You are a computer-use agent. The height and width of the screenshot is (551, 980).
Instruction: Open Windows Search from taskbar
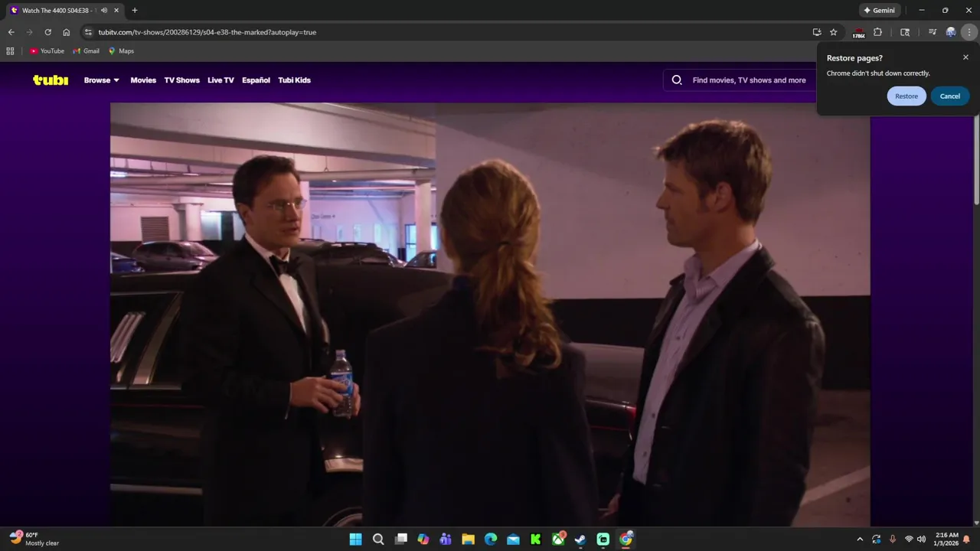pos(378,540)
